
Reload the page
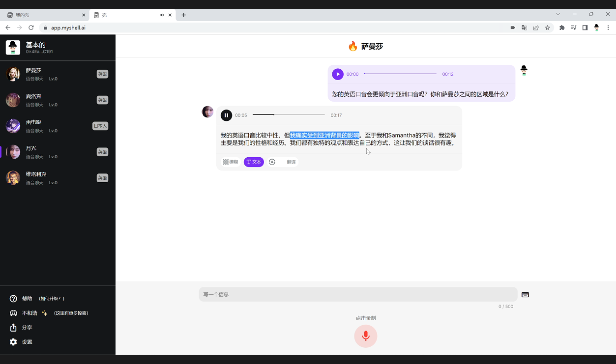[x=31, y=28]
